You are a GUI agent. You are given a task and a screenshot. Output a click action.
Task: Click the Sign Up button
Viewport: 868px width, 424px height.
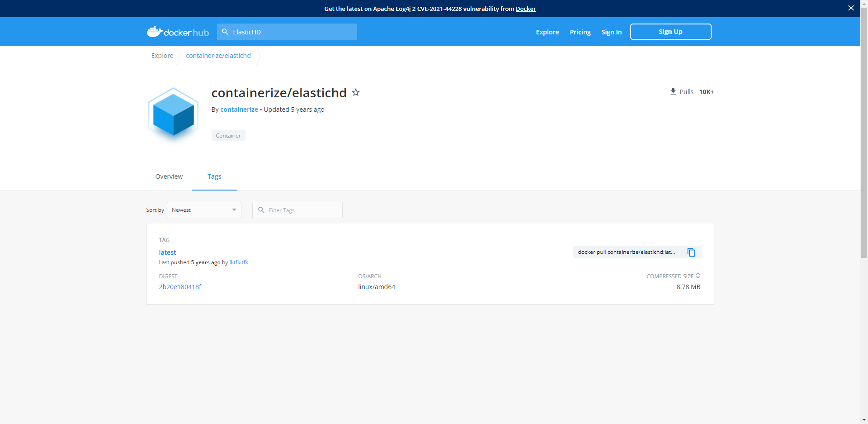(670, 32)
